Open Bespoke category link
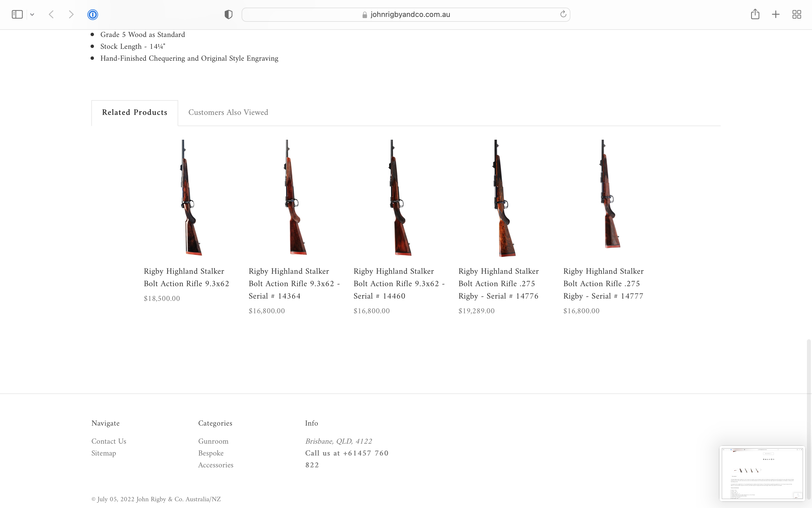Viewport: 812px width, 508px height. (x=211, y=453)
